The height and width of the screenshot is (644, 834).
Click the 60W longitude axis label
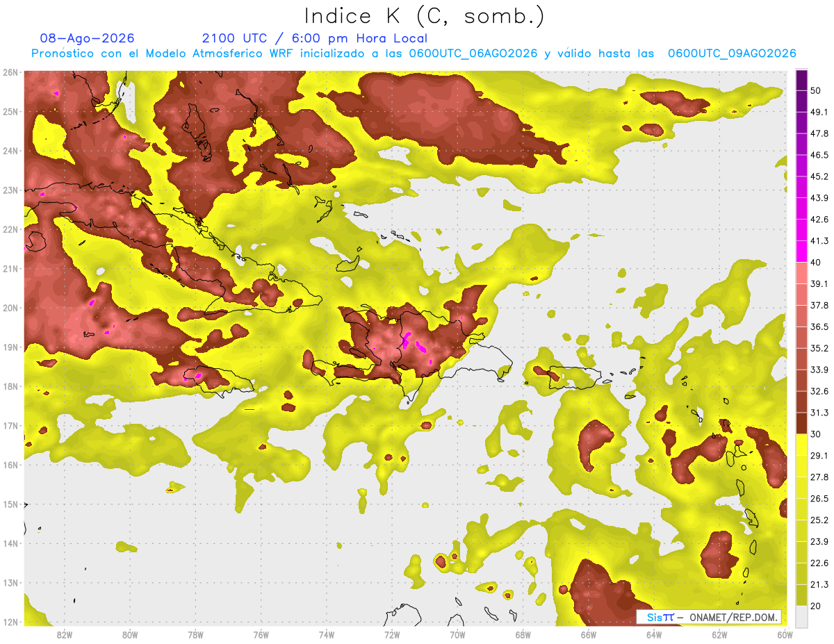[x=785, y=634]
